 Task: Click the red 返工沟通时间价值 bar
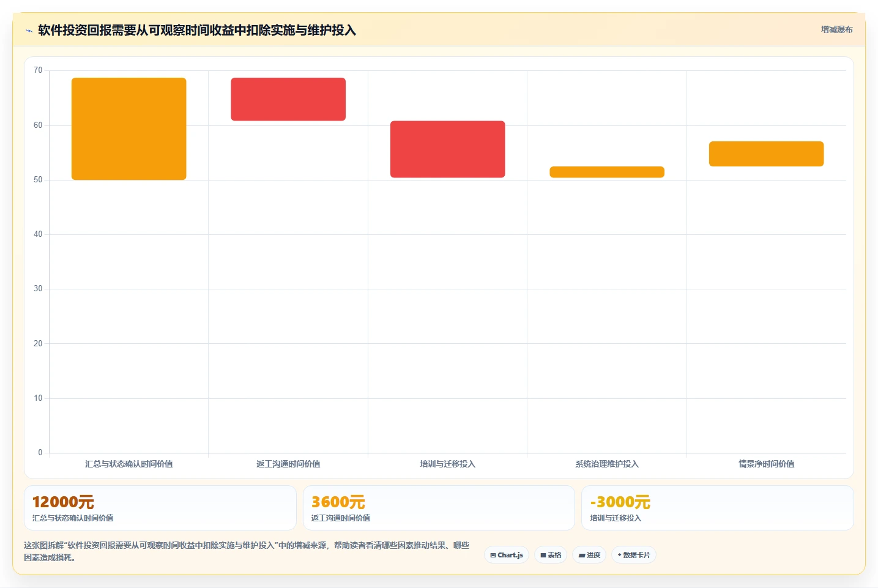(x=288, y=99)
